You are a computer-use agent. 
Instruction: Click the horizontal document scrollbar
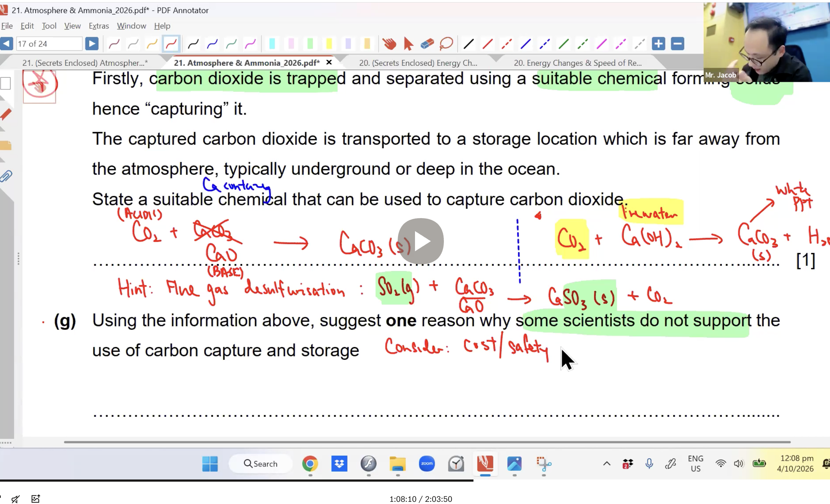coord(427,442)
